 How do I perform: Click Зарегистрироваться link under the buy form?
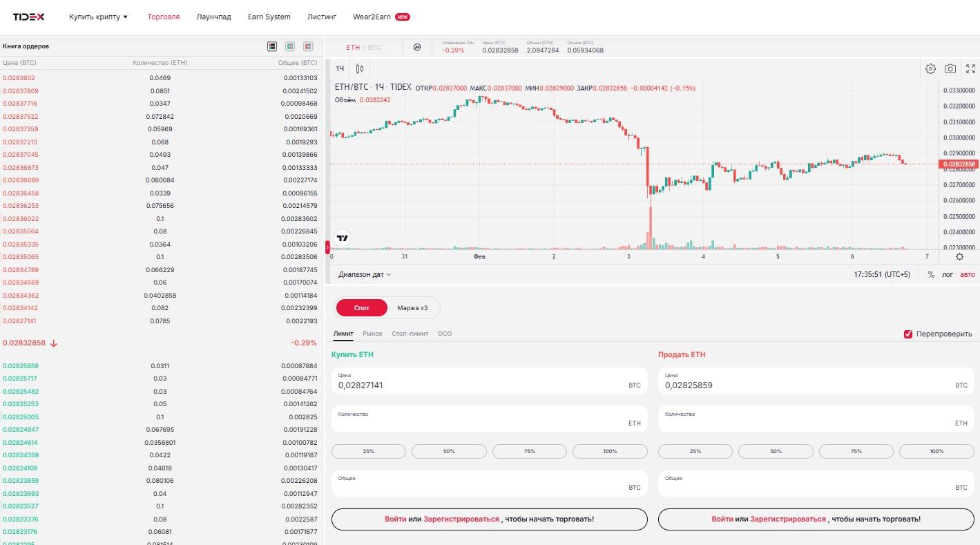tap(461, 519)
